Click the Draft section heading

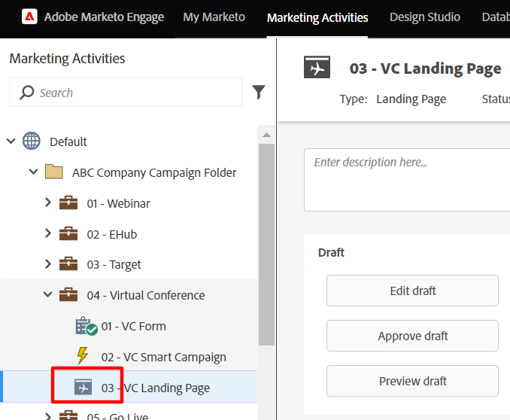331,252
